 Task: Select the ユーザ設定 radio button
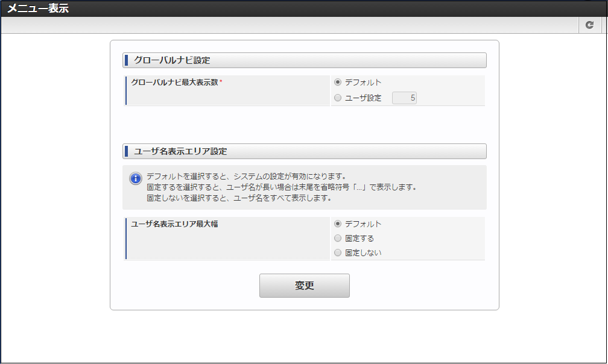[338, 98]
